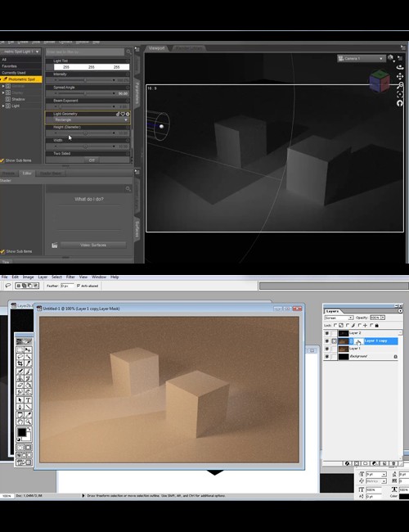This screenshot has height=532, width=409.
Task: Click the orbit camera icon in viewport
Action: point(400,67)
